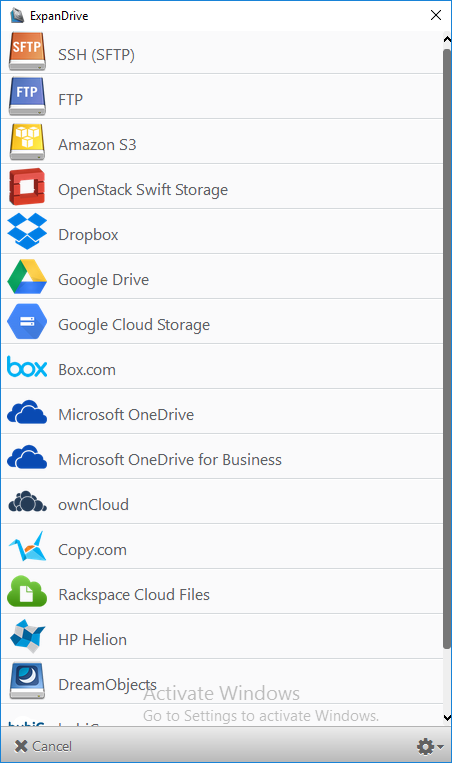
Task: Close the ExpanDrive window
Action: click(436, 15)
